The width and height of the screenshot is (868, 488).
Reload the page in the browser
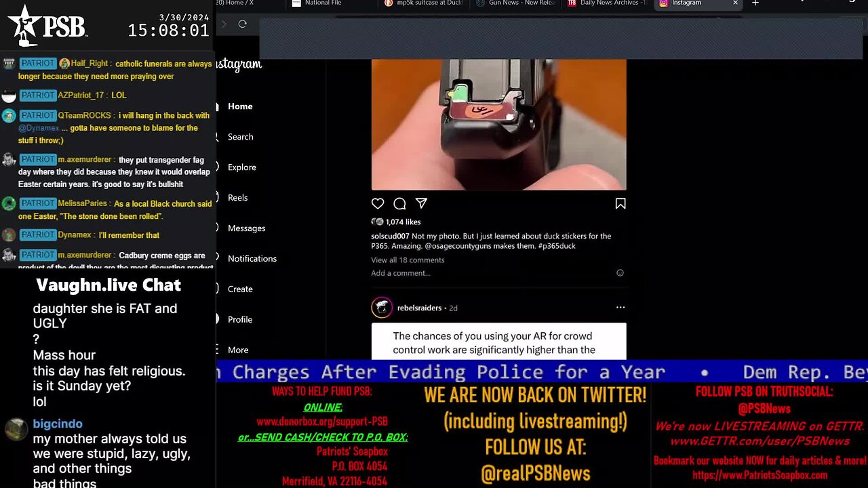(242, 24)
